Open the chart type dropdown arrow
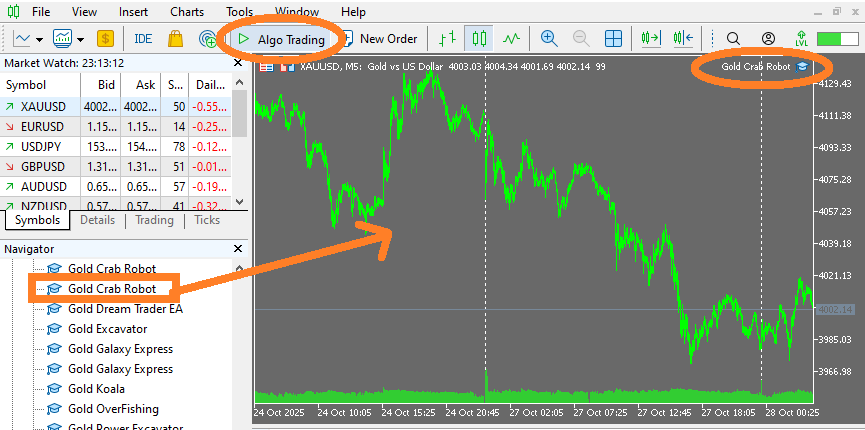Screen dimensions: 865x430 click(x=39, y=39)
